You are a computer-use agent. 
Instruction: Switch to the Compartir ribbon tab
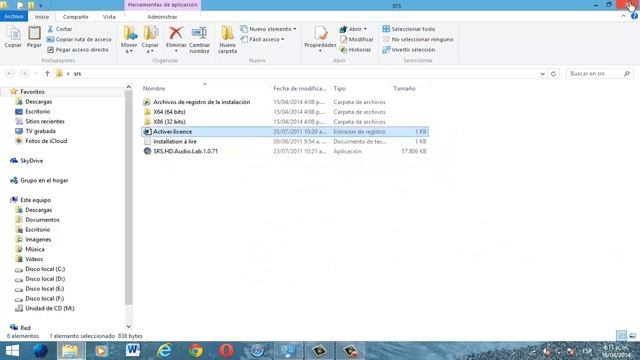click(x=76, y=17)
